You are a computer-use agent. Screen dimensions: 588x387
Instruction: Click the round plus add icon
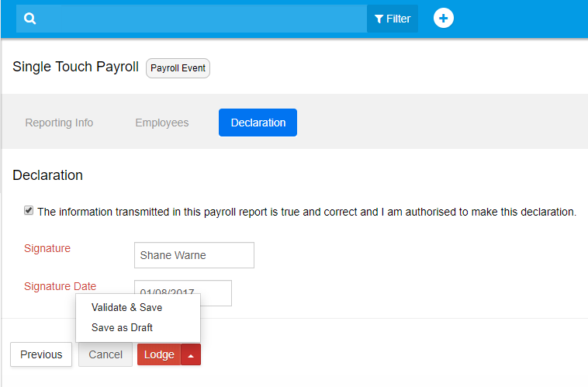tap(443, 18)
